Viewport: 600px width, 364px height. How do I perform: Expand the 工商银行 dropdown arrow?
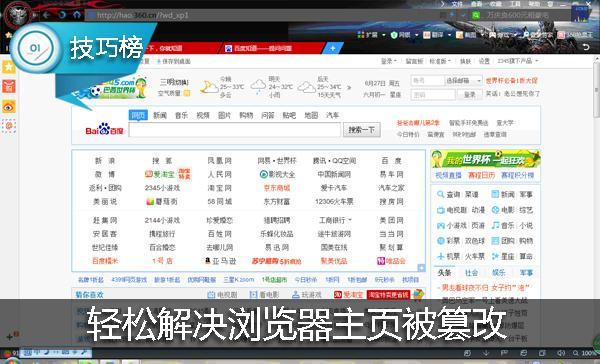(350, 220)
